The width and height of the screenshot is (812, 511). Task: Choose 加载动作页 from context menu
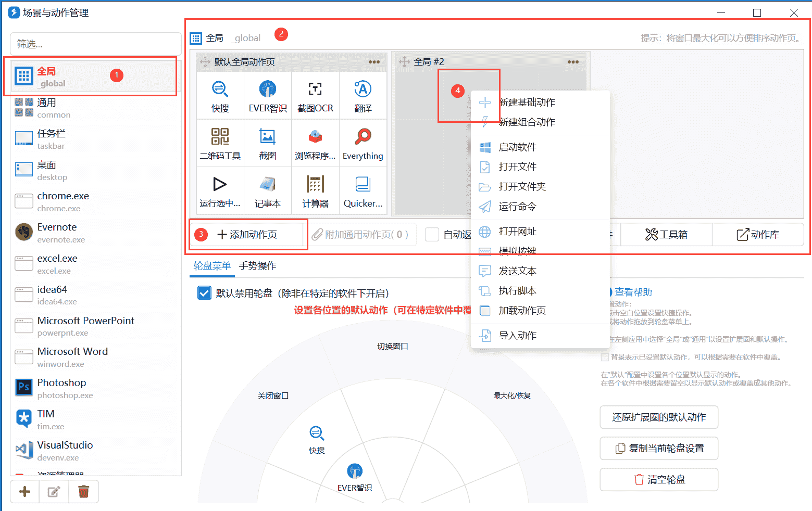coord(540,311)
